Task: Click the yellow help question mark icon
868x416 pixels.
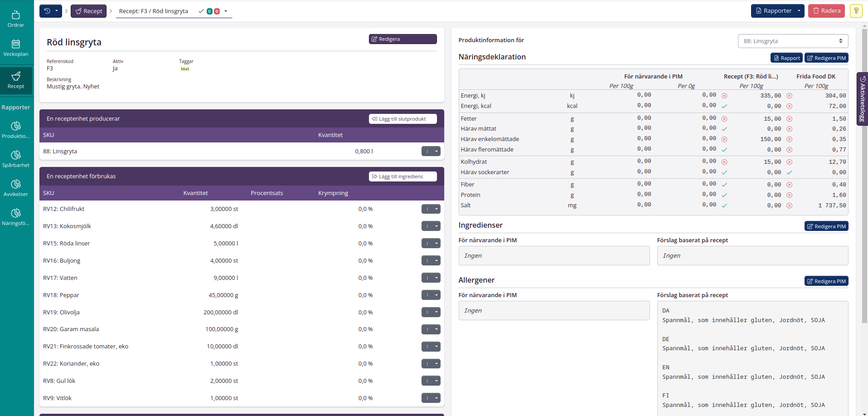Action: 856,11
